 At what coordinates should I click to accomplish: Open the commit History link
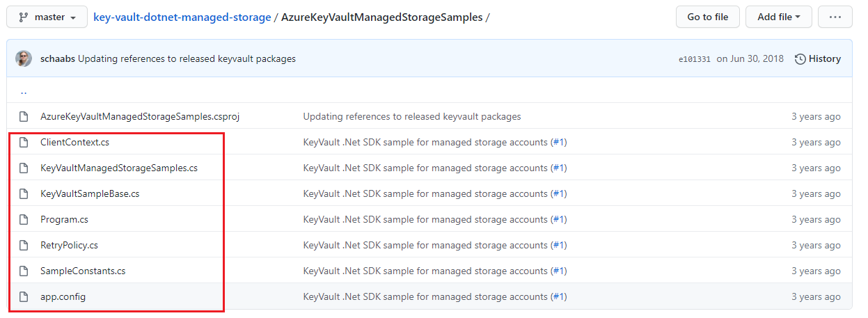coord(818,59)
